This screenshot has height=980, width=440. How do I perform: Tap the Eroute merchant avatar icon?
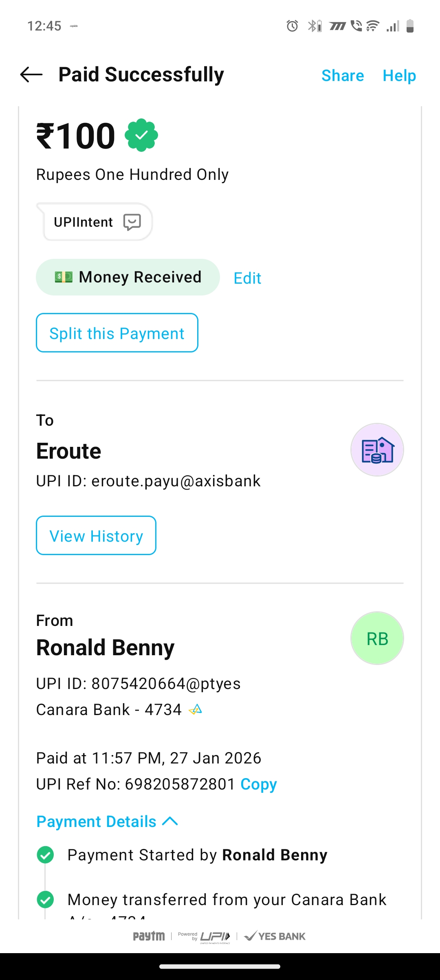[x=377, y=450]
